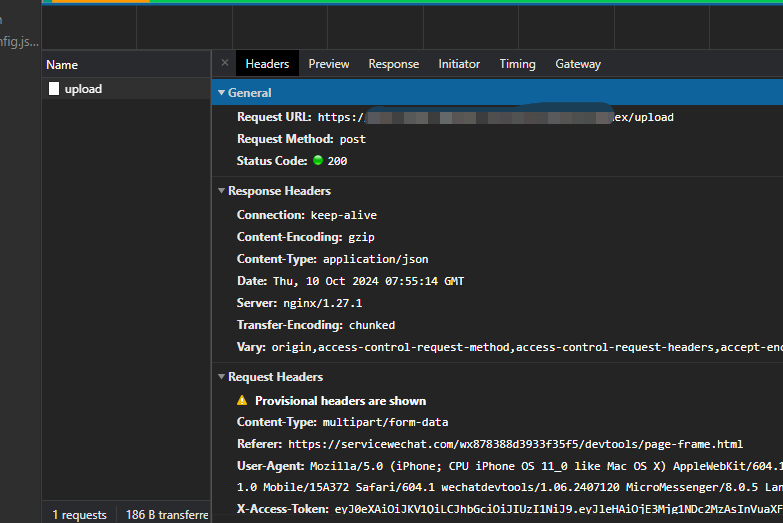Viewport: 783px width, 523px height.
Task: Collapse the Response Headers section
Action: (x=221, y=191)
